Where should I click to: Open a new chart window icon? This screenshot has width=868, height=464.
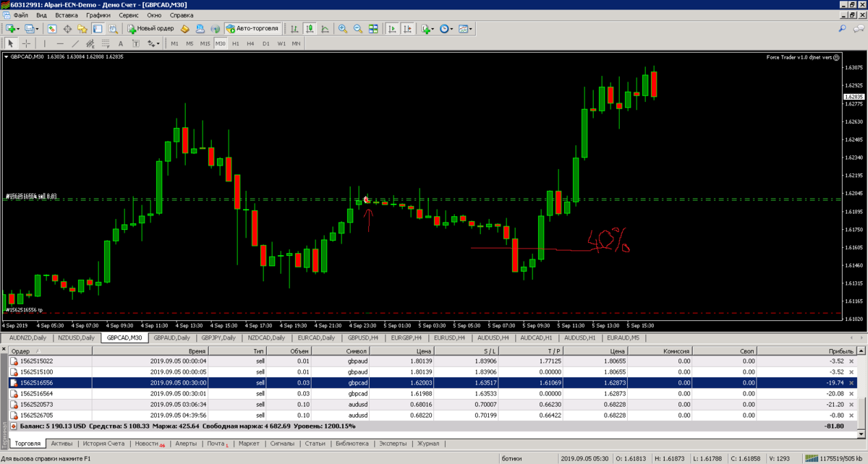click(10, 29)
